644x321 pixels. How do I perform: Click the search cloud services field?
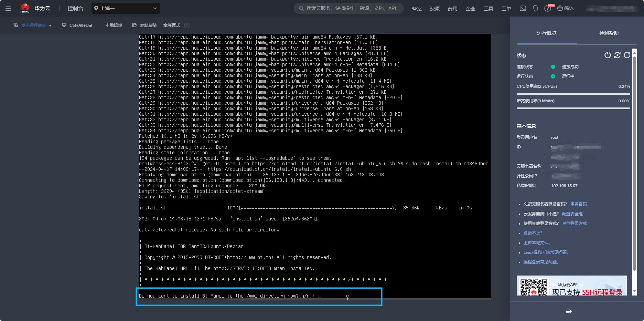tap(349, 8)
